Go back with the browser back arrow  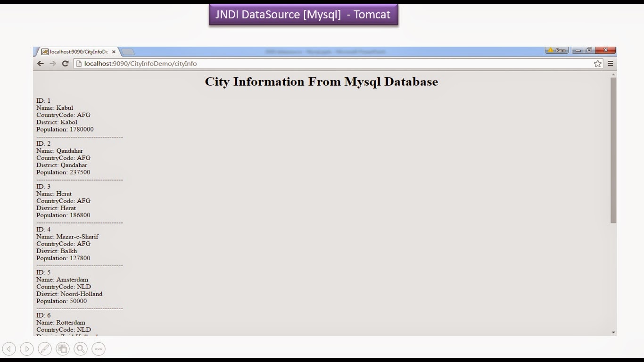point(41,64)
